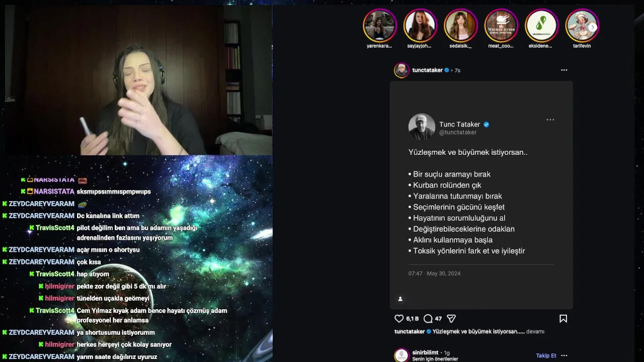Screen dimensions: 644x362
Task: Click the tunctataker profile avatar in post header
Action: (401, 70)
